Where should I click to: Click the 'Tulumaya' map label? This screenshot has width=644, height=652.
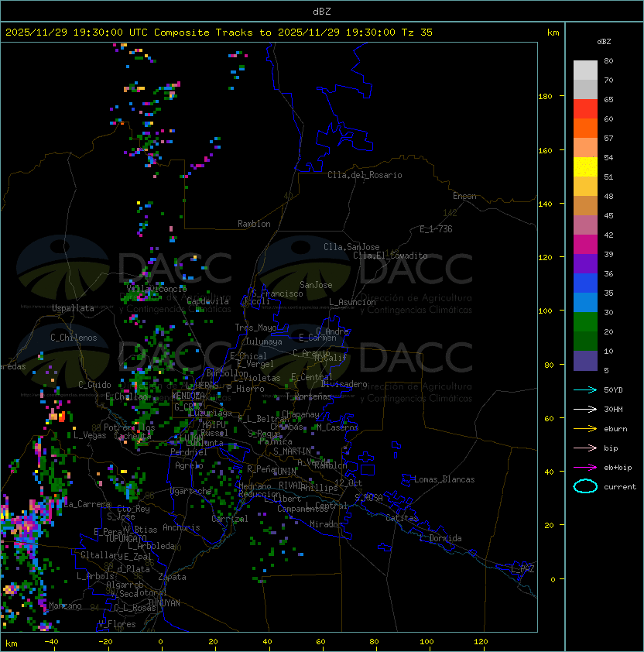[264, 341]
